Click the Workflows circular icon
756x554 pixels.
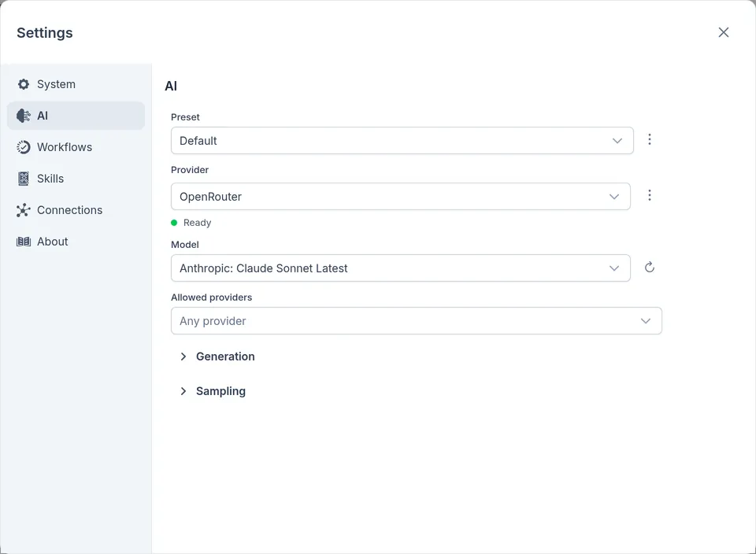tap(23, 147)
